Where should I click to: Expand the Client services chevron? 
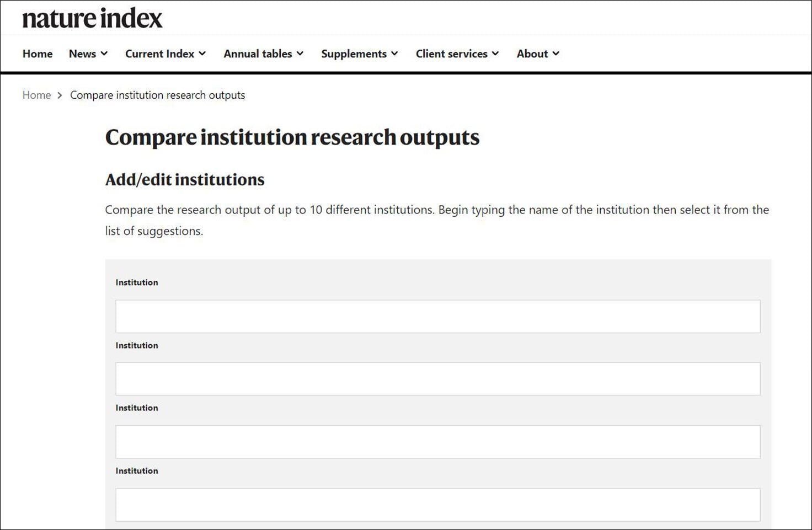(495, 53)
